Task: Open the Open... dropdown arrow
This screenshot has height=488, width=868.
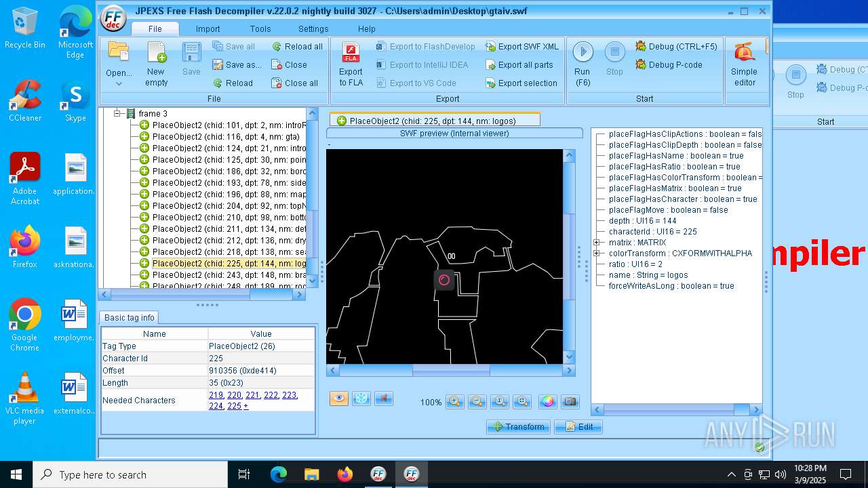Action: coord(119,84)
